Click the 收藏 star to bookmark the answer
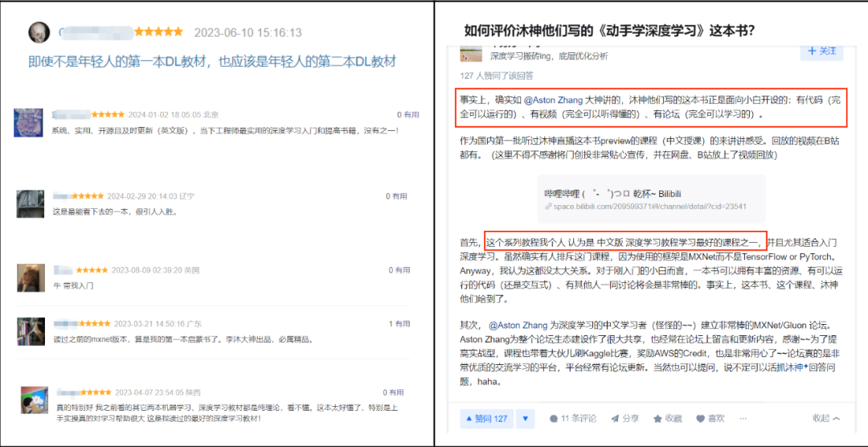868x447 pixels. tap(668, 419)
